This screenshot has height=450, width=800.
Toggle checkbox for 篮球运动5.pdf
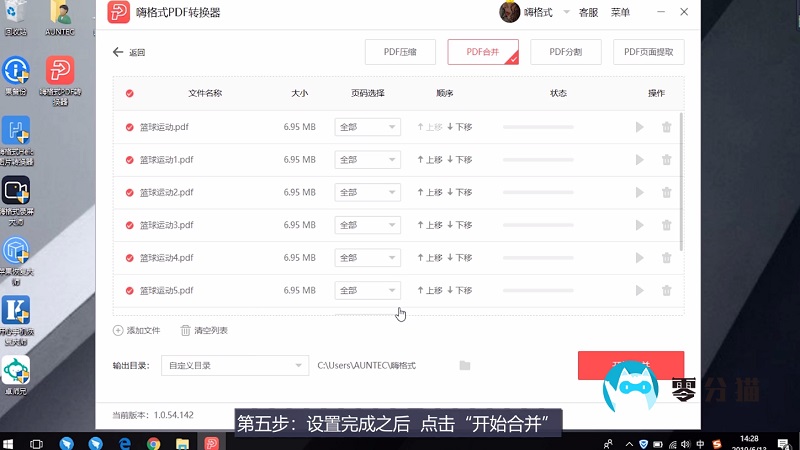[130, 291]
